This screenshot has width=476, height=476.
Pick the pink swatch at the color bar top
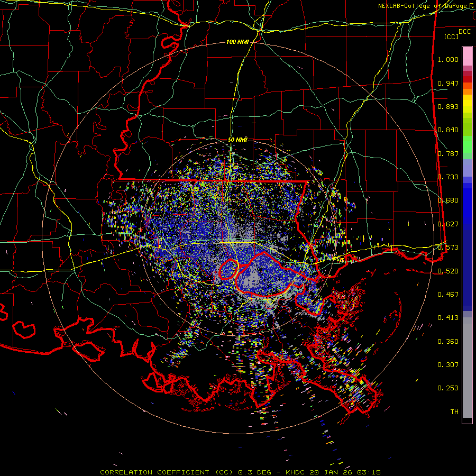(x=467, y=56)
